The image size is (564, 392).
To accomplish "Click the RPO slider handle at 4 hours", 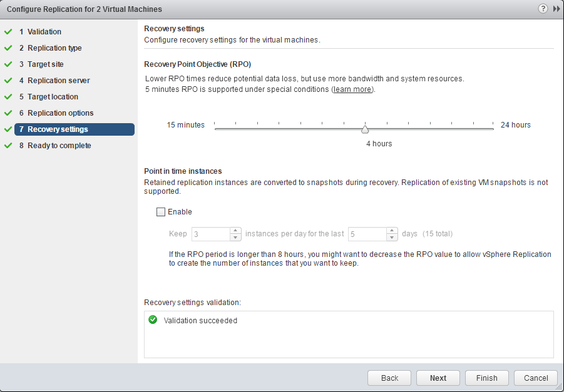I will point(366,129).
